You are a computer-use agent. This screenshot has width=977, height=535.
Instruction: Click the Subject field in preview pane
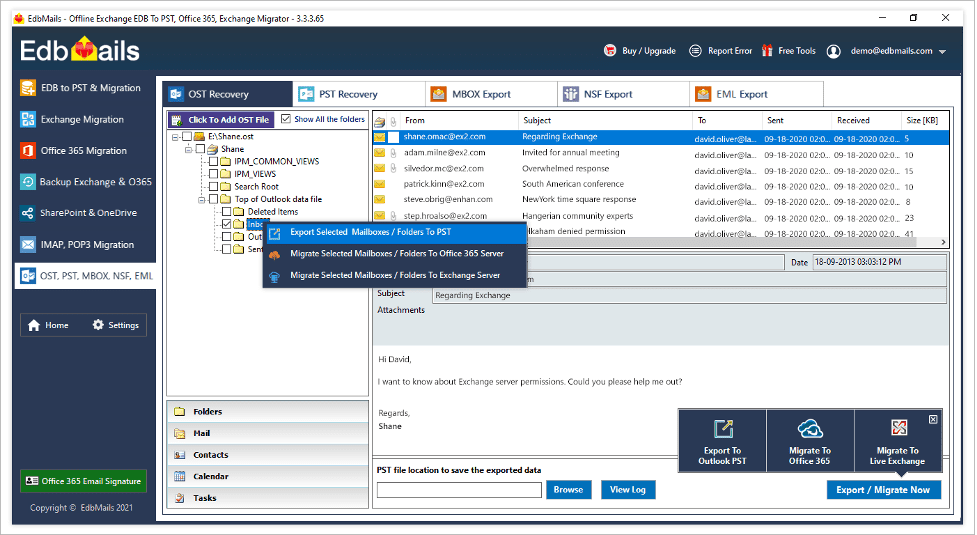(689, 295)
